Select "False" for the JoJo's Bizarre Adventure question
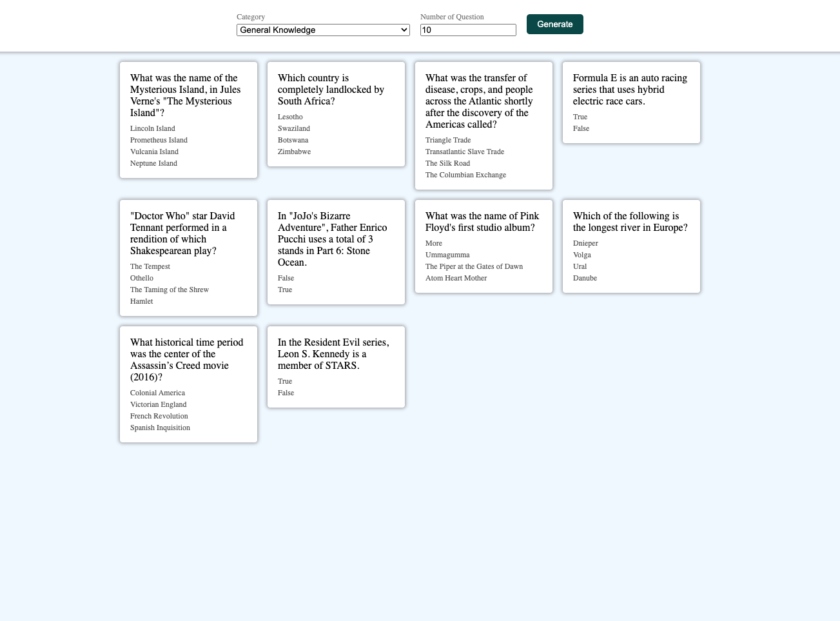Image resolution: width=840 pixels, height=621 pixels. [286, 278]
